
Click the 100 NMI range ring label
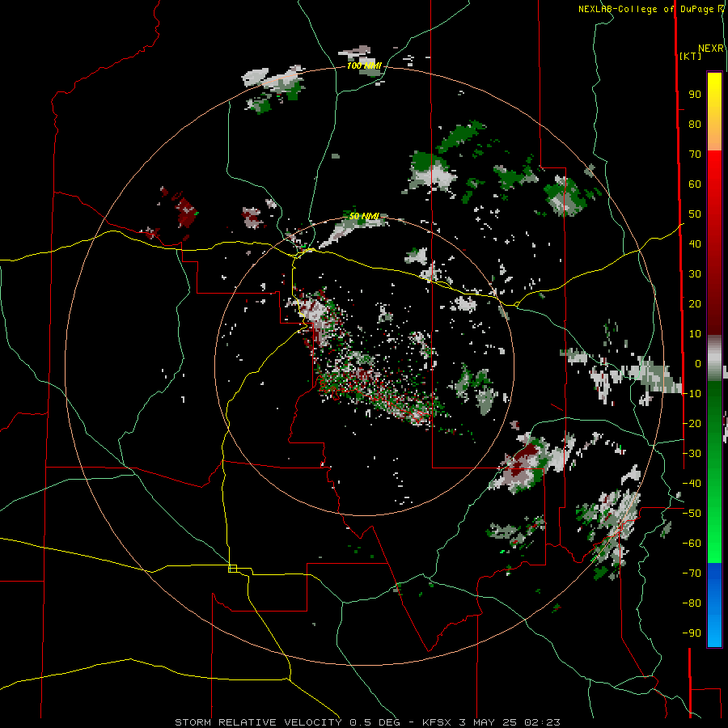364,66
